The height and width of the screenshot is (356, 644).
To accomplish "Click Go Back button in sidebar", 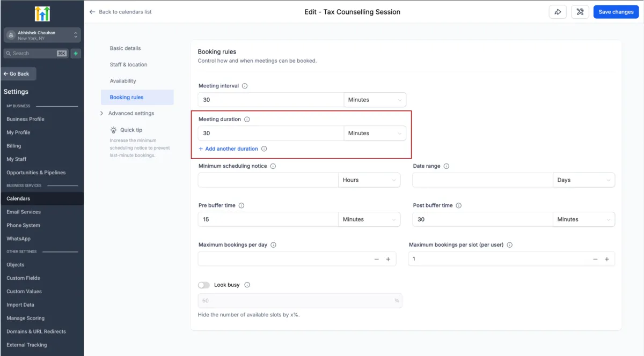I will 18,74.
